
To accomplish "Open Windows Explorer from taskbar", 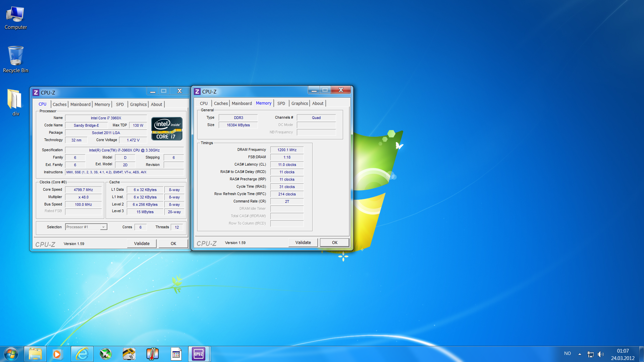I will point(35,354).
